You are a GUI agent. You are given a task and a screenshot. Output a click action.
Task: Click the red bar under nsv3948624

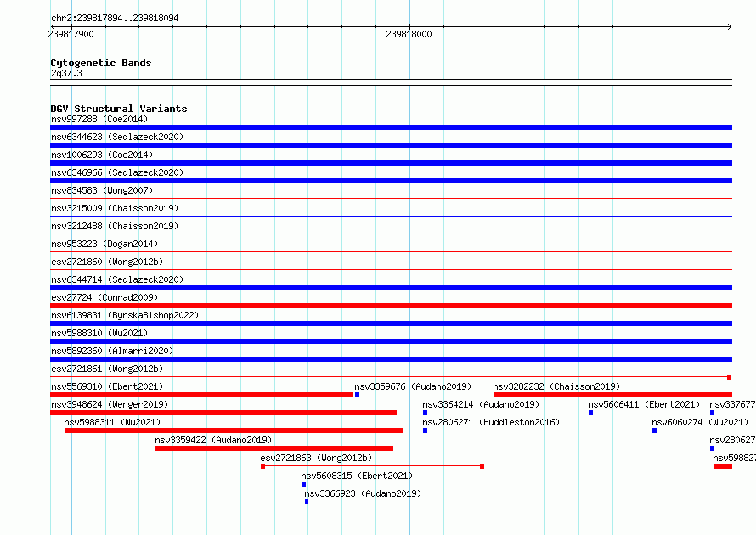click(223, 413)
